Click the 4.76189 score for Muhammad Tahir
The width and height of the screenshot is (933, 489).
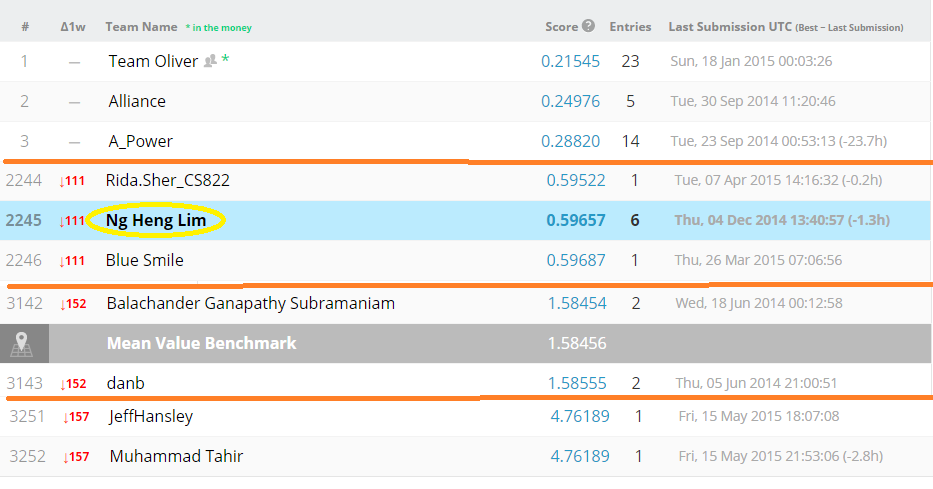[x=580, y=456]
